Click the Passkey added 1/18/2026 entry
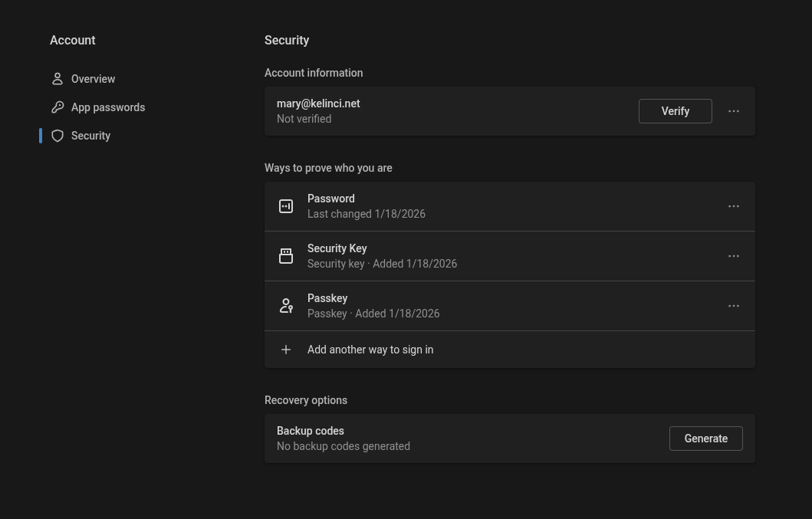The height and width of the screenshot is (519, 812). (373, 306)
